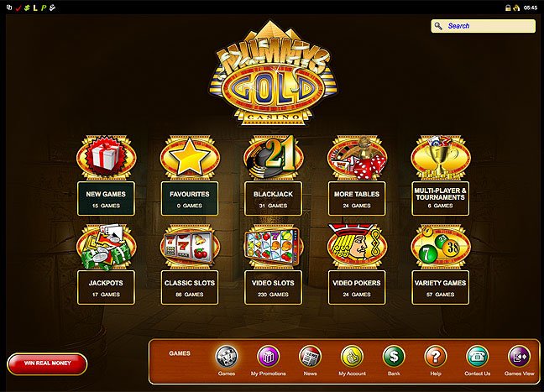Choose the More Tables dice icon
This screenshot has height=392, width=544.
click(x=357, y=158)
